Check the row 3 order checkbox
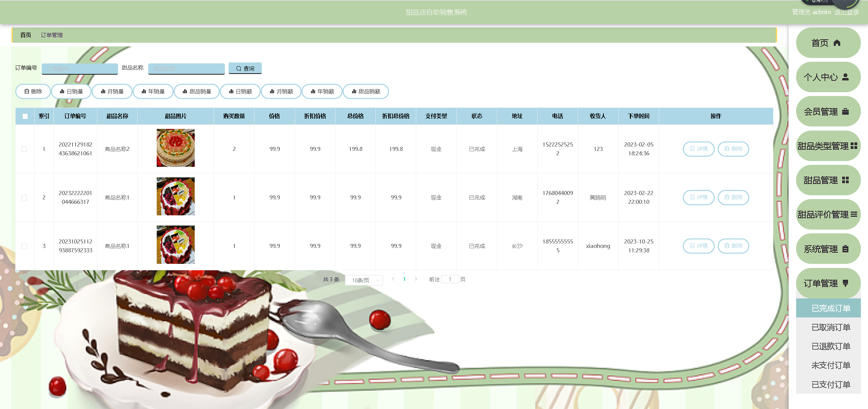Viewport: 868px width, 409px height. pos(24,246)
